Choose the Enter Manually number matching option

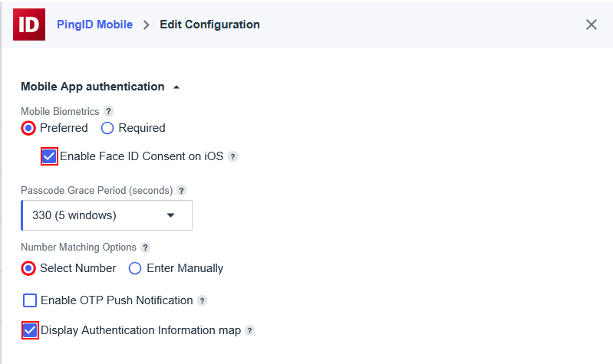pos(135,268)
